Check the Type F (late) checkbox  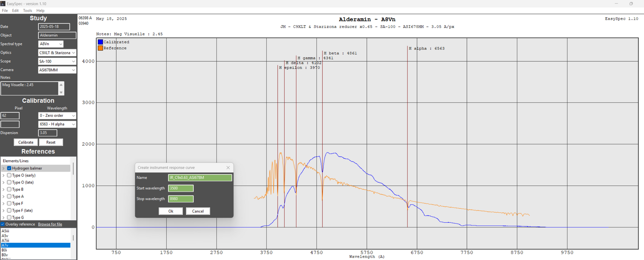click(9, 211)
